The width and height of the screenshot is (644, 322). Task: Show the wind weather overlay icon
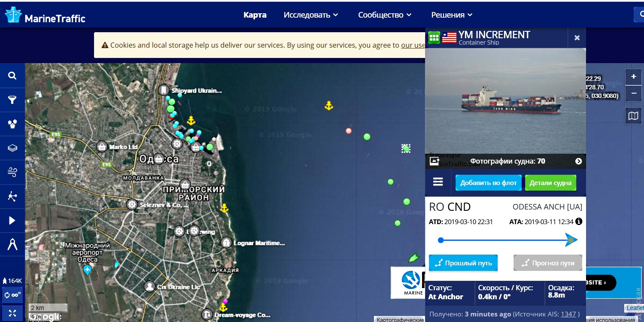pos(12,172)
